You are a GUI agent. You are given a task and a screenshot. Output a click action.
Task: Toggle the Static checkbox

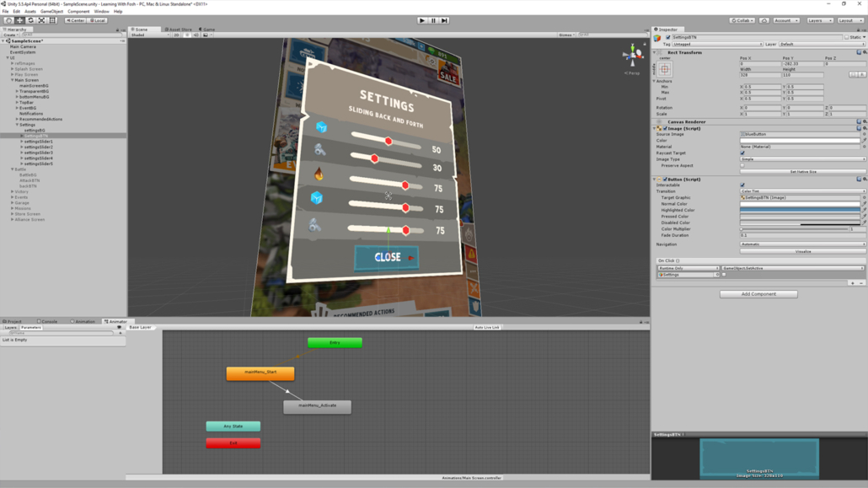tap(846, 37)
